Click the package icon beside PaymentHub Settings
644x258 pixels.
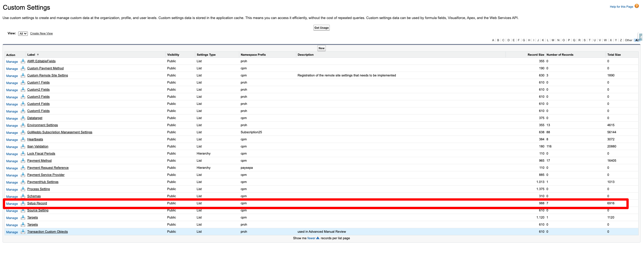pos(23,182)
